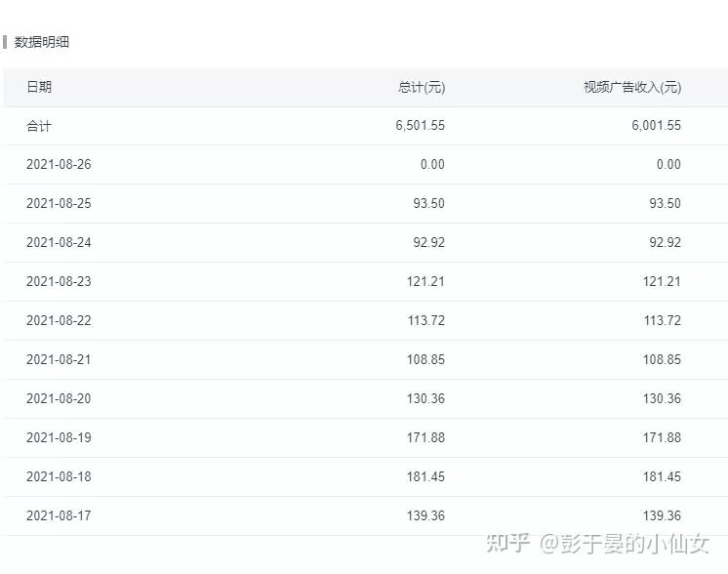Select the 2021-08-22 date row

click(x=59, y=321)
